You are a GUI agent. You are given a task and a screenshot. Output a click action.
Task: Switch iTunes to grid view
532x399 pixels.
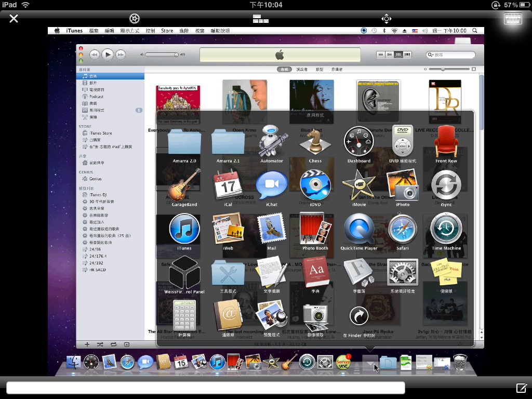point(398,55)
